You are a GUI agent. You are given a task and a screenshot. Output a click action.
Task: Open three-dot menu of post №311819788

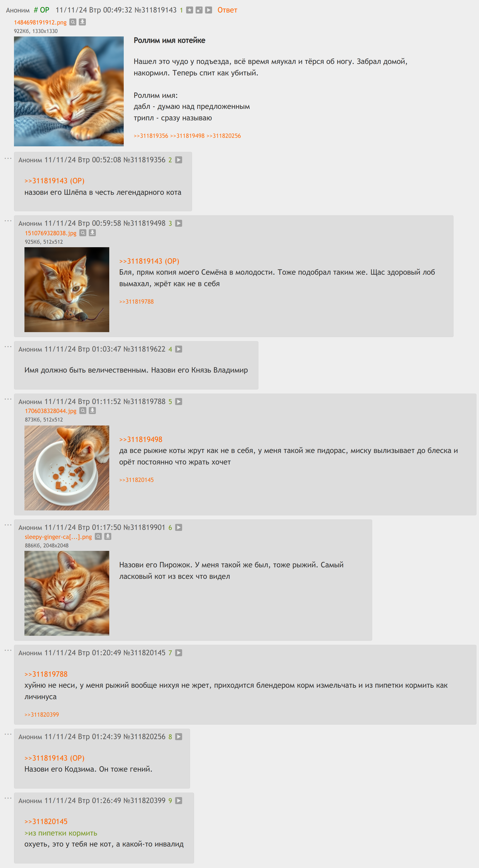pos(8,399)
